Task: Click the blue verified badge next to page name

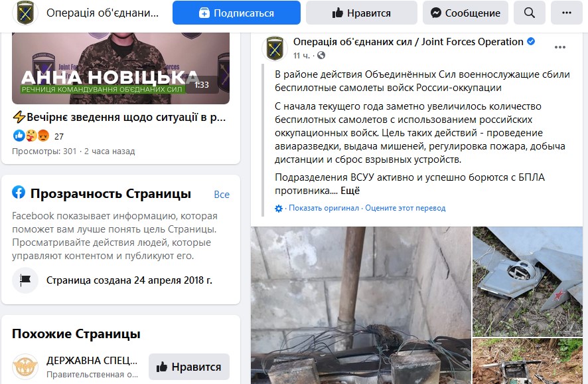Action: pyautogui.click(x=531, y=42)
